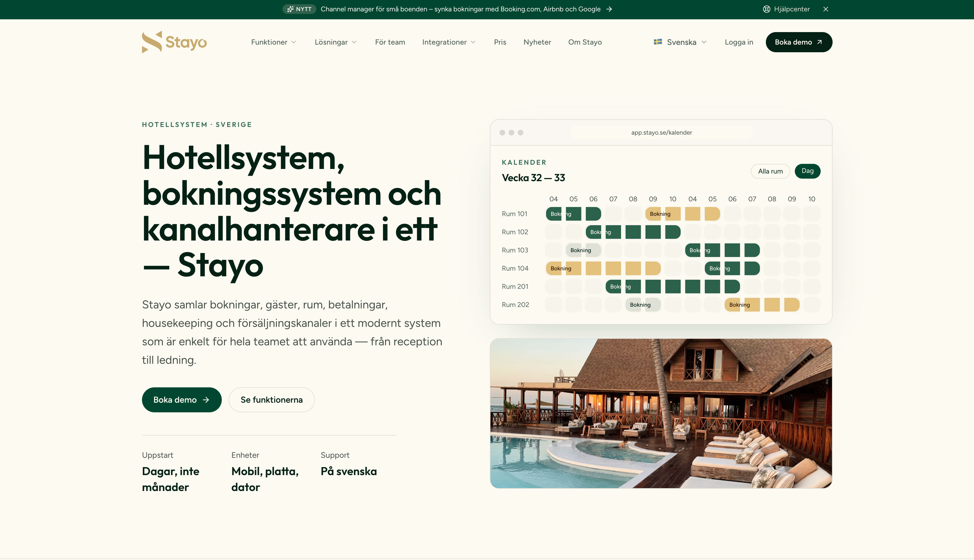Click the Dagar, inte månader text

pos(171,479)
